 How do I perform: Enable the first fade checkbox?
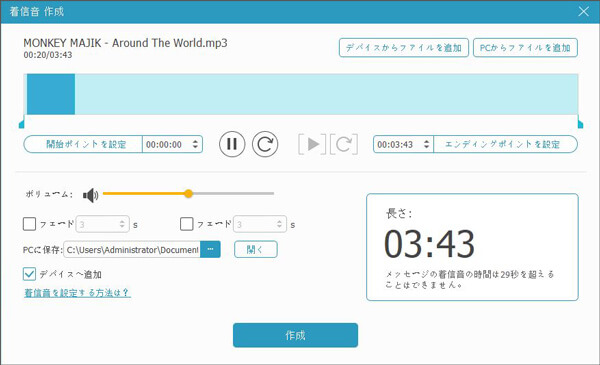(29, 224)
